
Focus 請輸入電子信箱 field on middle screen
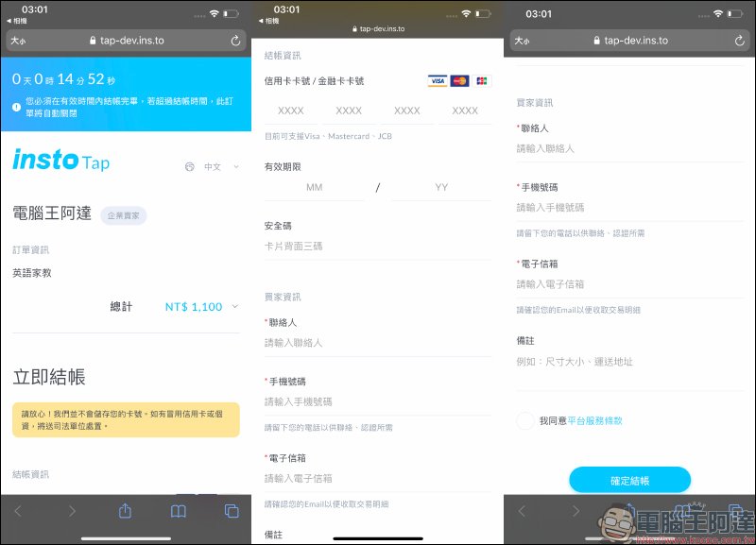(x=377, y=479)
